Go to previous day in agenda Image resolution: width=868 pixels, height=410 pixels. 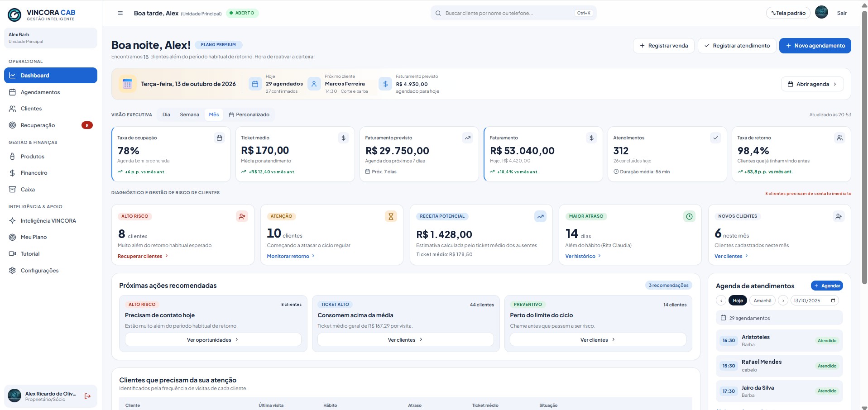coord(721,300)
